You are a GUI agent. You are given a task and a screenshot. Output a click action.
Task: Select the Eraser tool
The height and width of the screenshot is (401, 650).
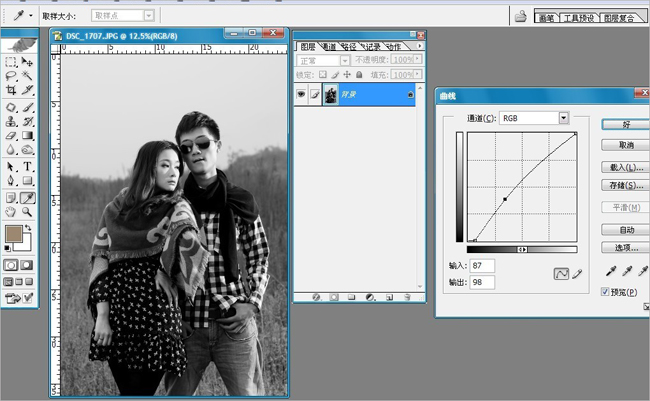click(x=11, y=136)
